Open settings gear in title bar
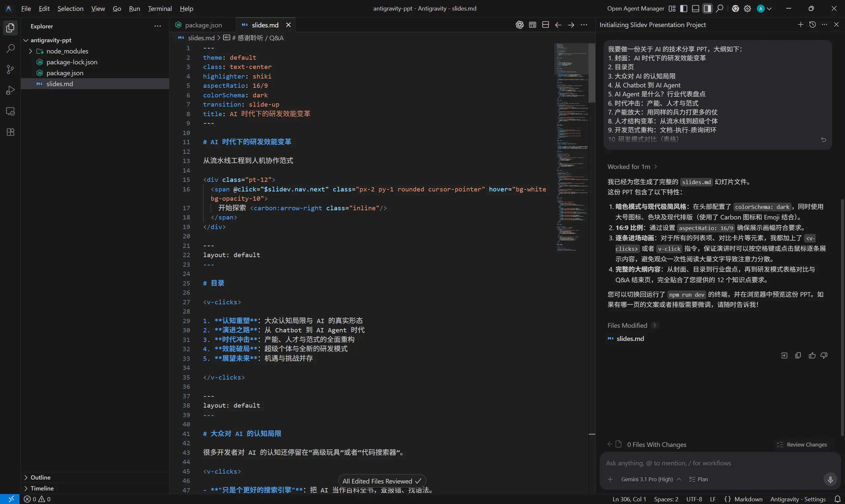This screenshot has width=845, height=504. coord(747,9)
